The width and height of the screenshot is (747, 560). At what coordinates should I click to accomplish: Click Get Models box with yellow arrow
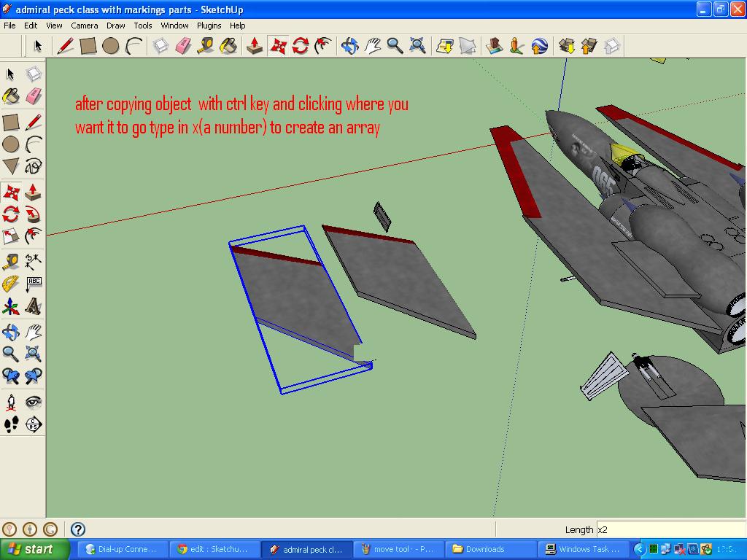tap(566, 46)
